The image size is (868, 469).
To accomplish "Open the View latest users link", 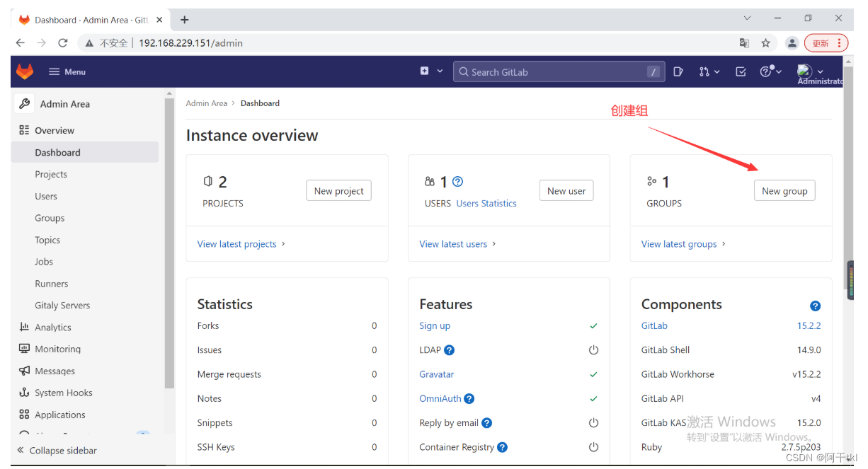I will coord(454,243).
